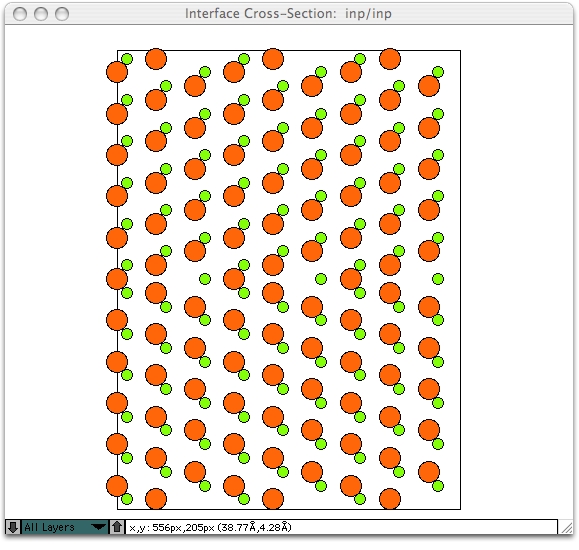This screenshot has width=579, height=550.
Task: Select rightmost orange atom on the top cell edge
Action: [x=390, y=59]
